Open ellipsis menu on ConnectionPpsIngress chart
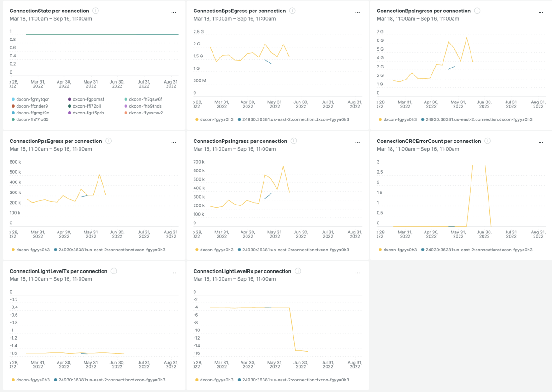The image size is (552, 392). pyautogui.click(x=357, y=143)
